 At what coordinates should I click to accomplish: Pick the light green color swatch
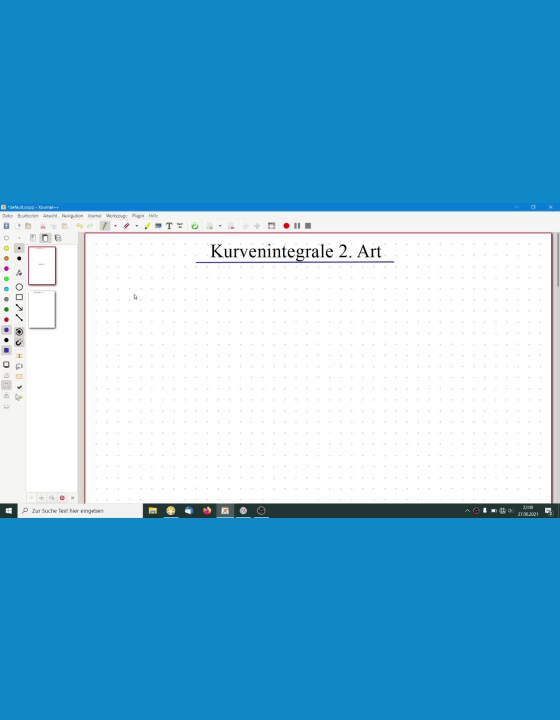(x=6, y=279)
